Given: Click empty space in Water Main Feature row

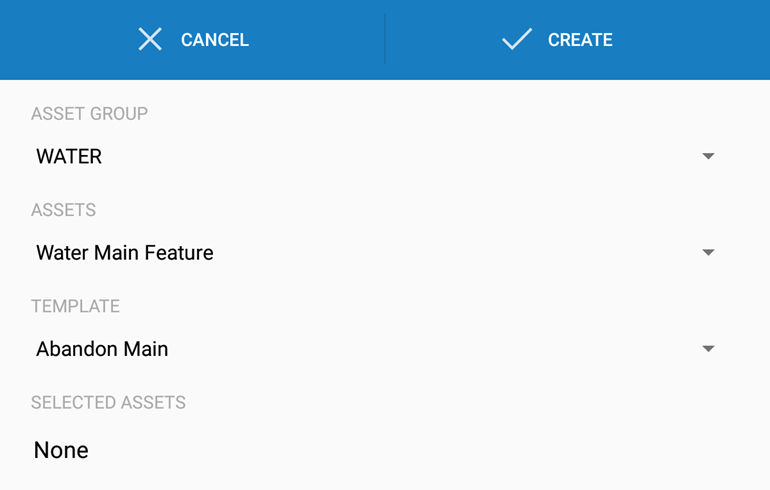Looking at the screenshot, I should click(450, 253).
